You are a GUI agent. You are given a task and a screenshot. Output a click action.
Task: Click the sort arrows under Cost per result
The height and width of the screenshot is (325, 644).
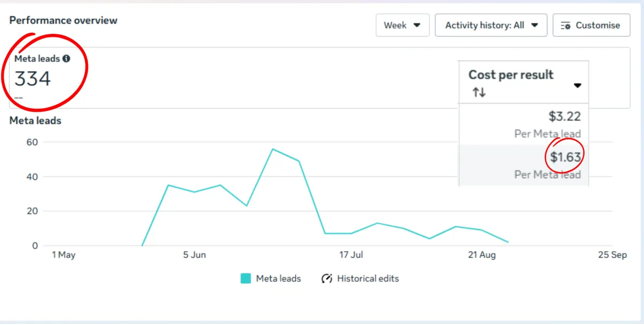[479, 93]
